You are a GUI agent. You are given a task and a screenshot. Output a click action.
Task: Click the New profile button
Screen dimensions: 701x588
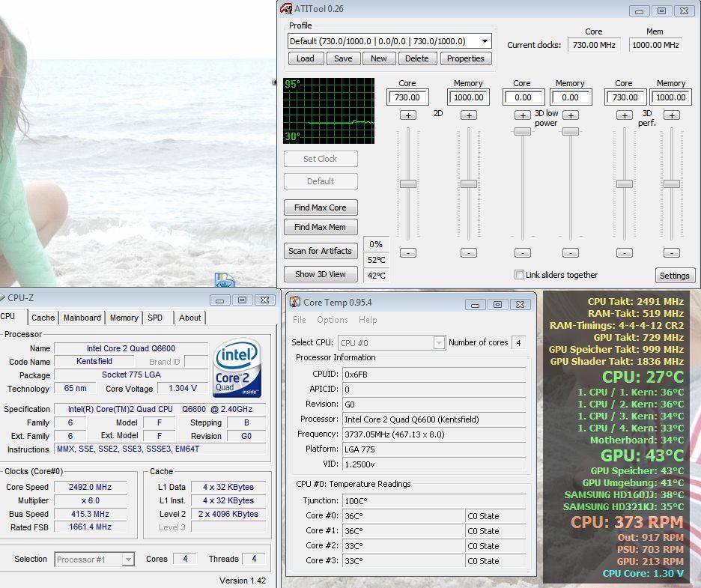[x=379, y=58]
